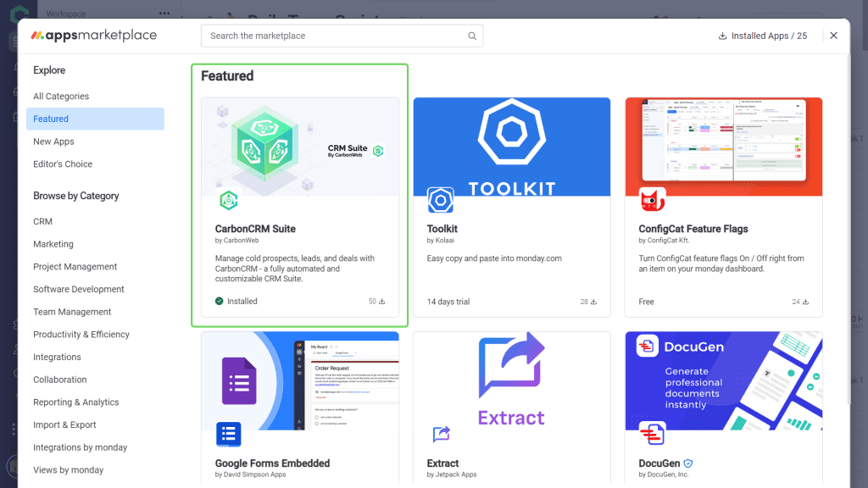Image resolution: width=868 pixels, height=488 pixels.
Task: Click the DocuGen app title
Action: 659,463
